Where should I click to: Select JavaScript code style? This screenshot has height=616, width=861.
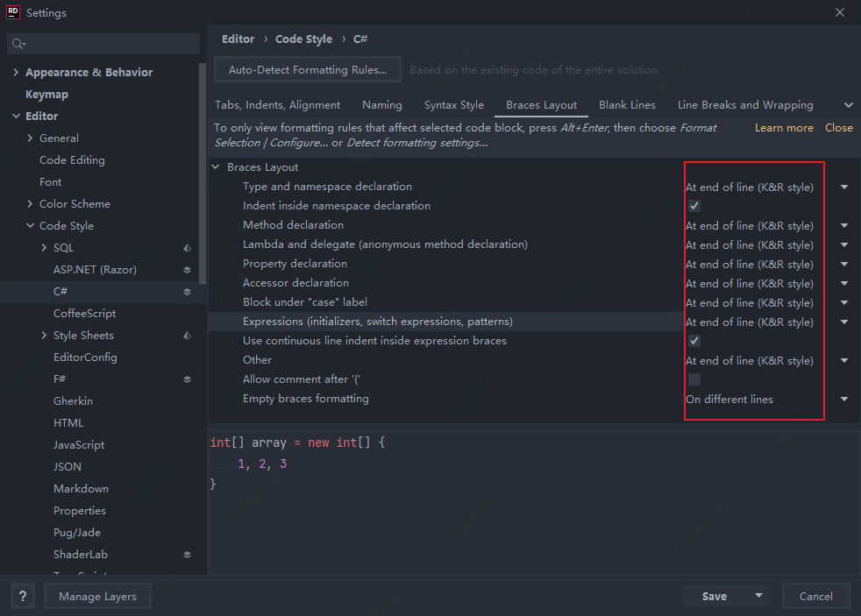click(79, 445)
